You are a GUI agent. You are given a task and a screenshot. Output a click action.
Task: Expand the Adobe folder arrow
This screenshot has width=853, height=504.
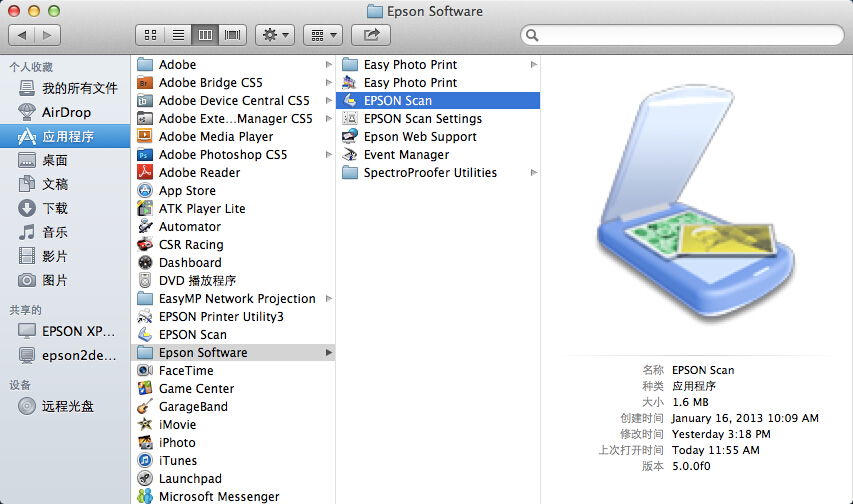click(329, 65)
